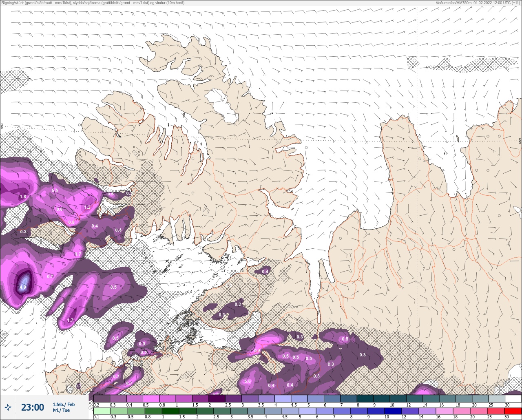Select the navy blue rain-scale swatch labeled 10
The width and height of the screenshot is (522, 420).
click(x=394, y=411)
